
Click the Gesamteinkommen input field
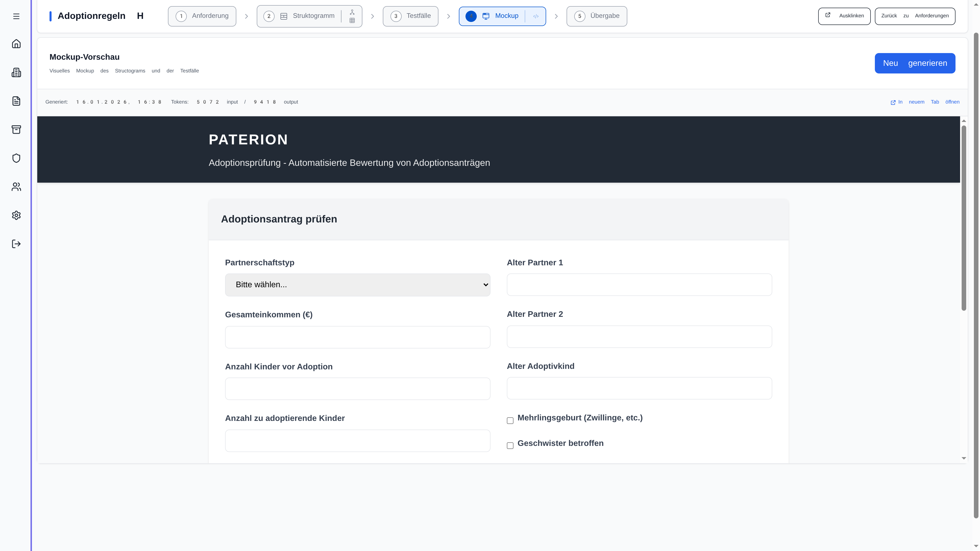(x=357, y=337)
